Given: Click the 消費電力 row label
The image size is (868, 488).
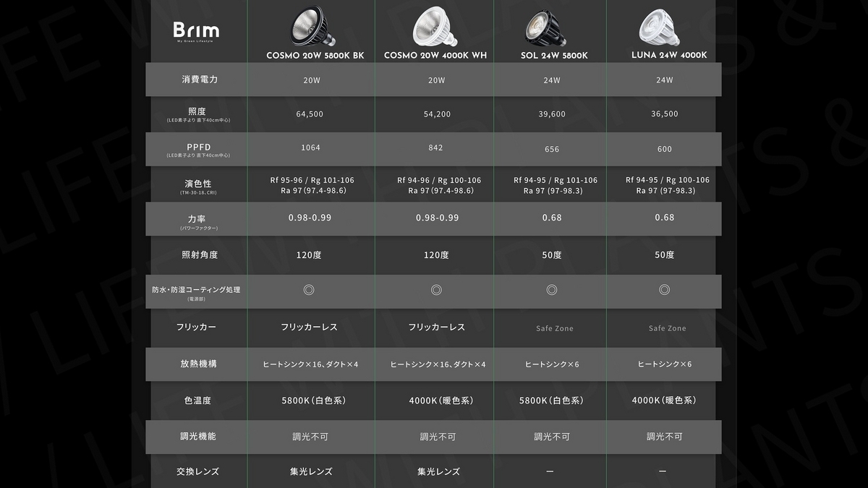Looking at the screenshot, I should click(x=200, y=80).
